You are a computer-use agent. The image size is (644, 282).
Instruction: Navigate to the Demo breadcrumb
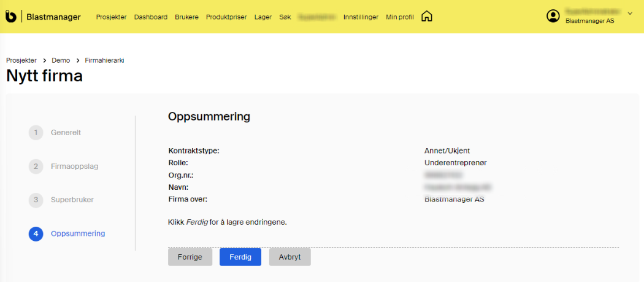click(61, 60)
